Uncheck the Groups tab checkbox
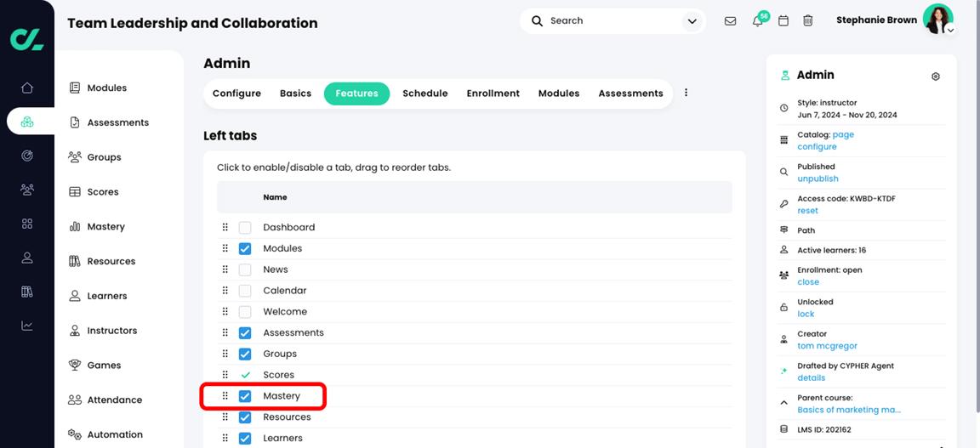Screen dimensions: 980x448 pyautogui.click(x=245, y=354)
